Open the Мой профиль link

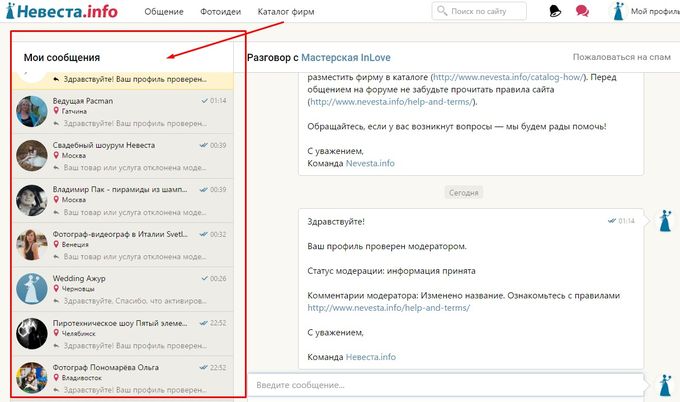tap(655, 12)
